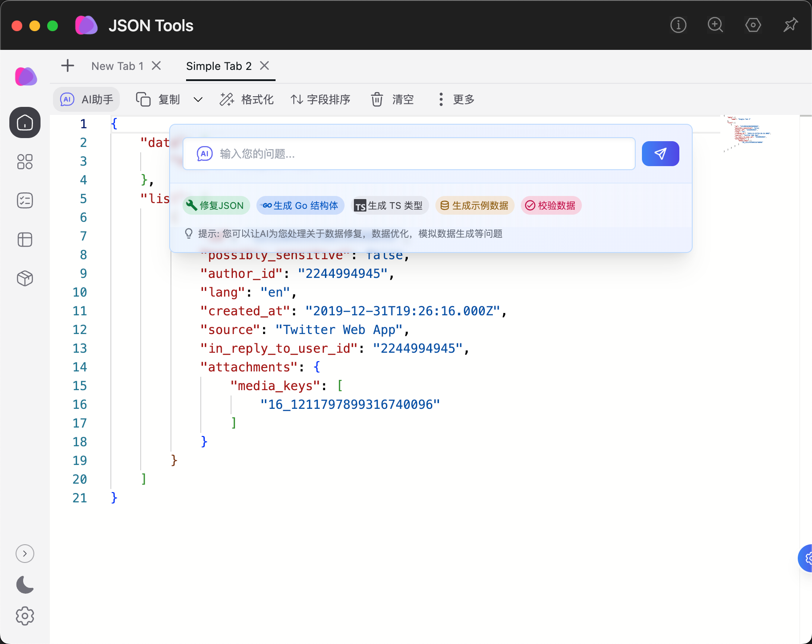Add a new tab with plus icon
This screenshot has height=644, width=812.
tap(68, 66)
